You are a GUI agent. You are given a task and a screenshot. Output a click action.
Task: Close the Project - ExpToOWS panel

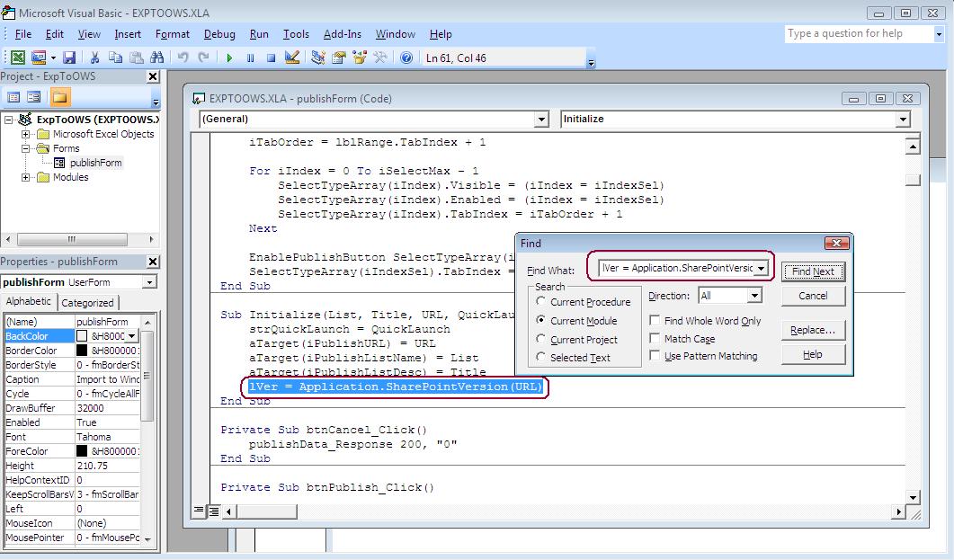click(x=154, y=76)
